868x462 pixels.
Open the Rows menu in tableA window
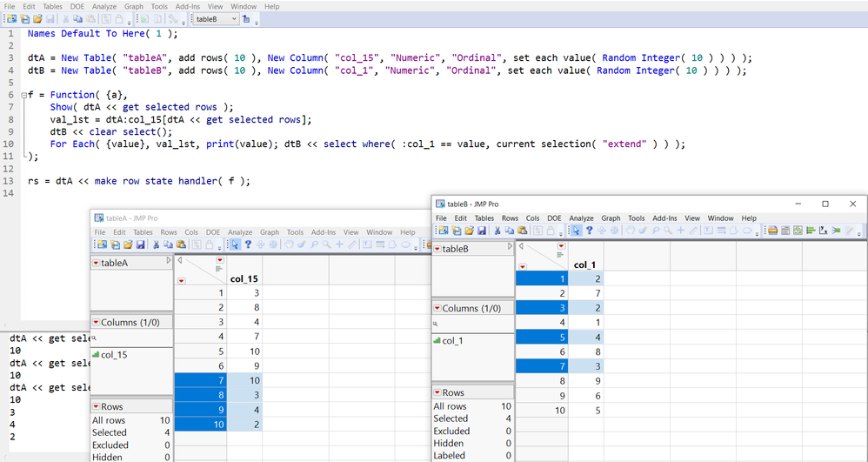coord(169,232)
